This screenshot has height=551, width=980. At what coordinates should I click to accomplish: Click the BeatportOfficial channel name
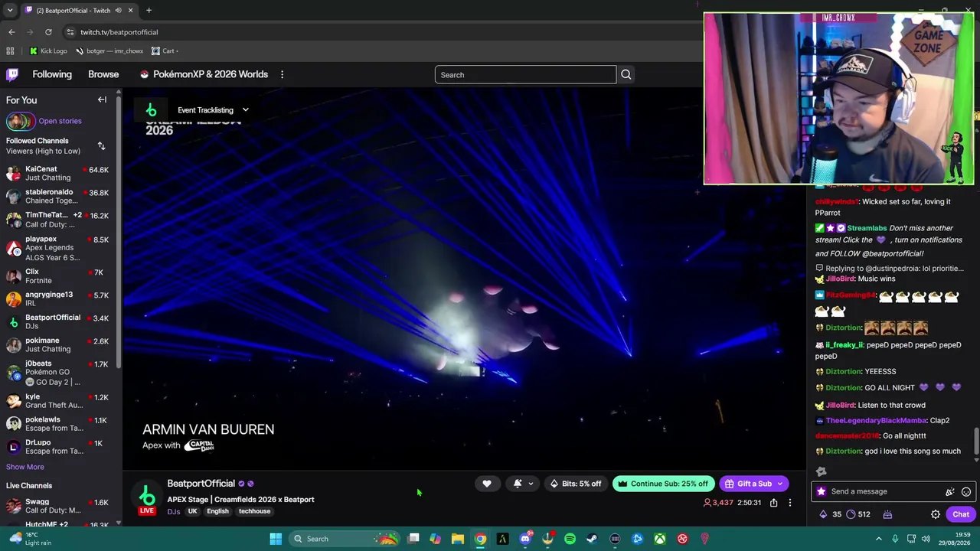pos(201,484)
